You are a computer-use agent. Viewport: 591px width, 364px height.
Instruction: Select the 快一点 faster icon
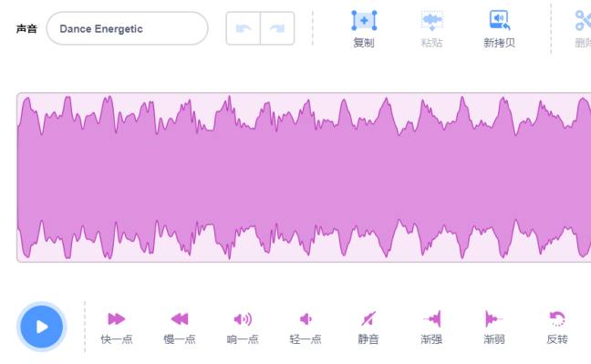click(117, 319)
